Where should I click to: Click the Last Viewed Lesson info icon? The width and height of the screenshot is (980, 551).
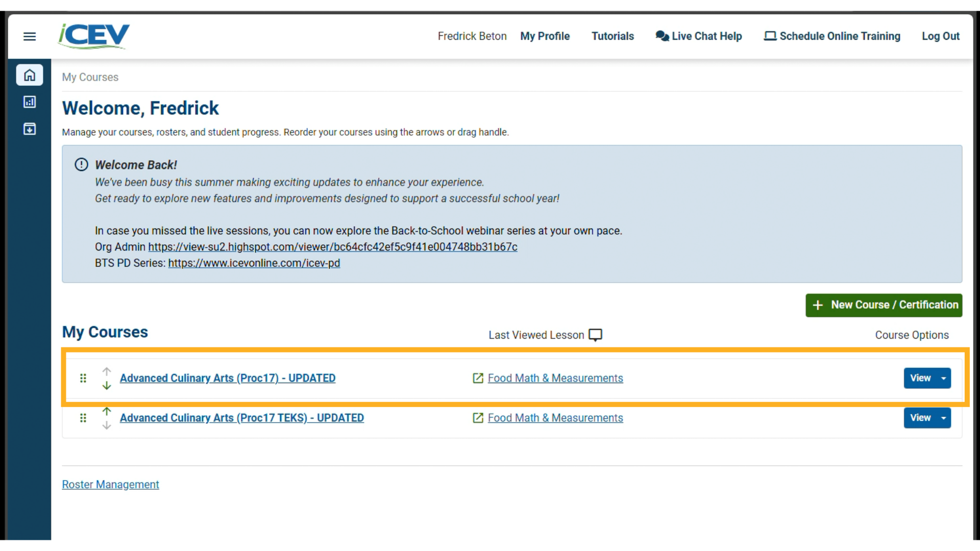(x=595, y=335)
